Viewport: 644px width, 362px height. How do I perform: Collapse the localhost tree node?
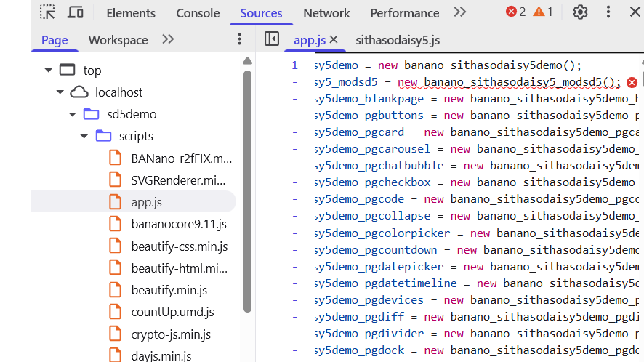click(61, 92)
